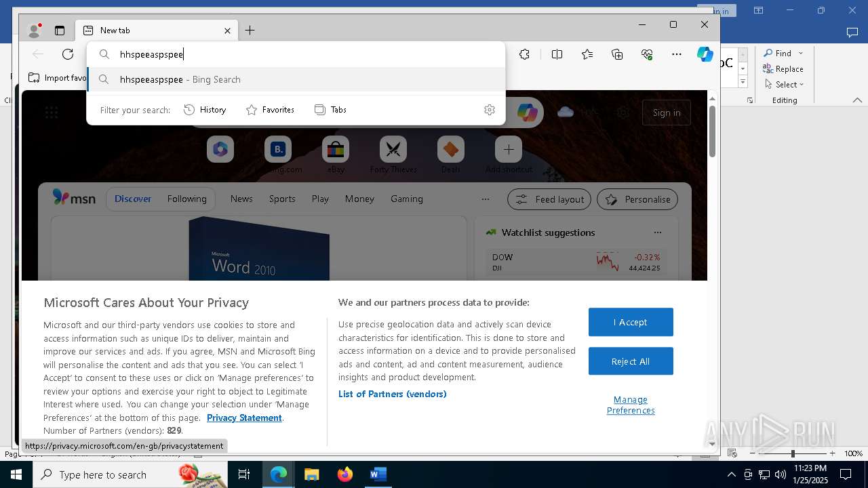Open Manage Preferences link
Image resolution: width=868 pixels, height=488 pixels.
click(631, 405)
